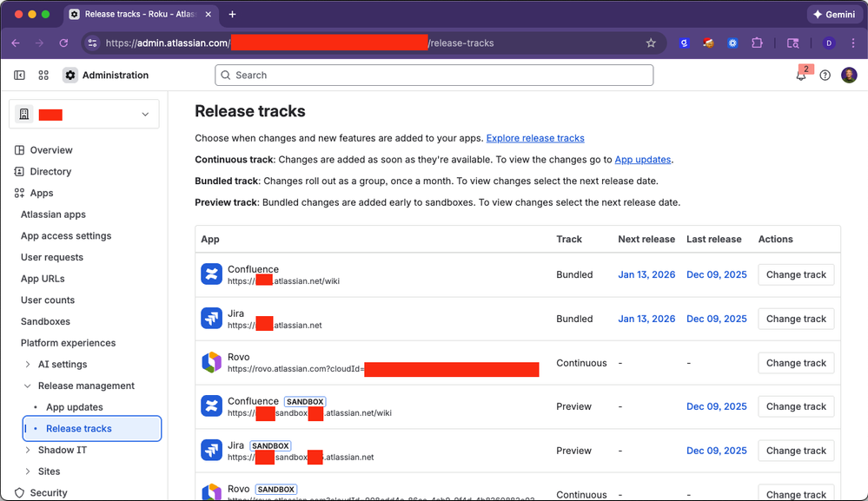Screen dimensions: 868x501
Task: Open Sandboxes page
Action: coord(45,321)
